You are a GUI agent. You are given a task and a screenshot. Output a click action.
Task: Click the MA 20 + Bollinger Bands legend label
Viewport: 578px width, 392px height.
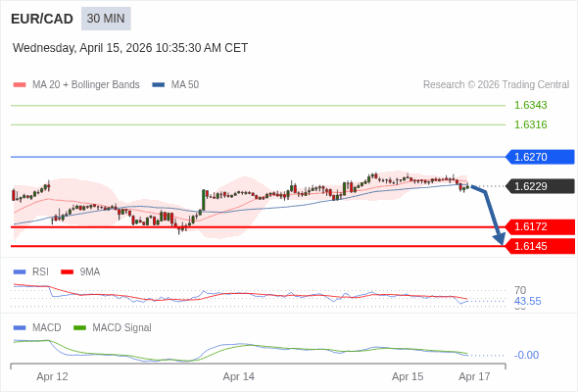tap(86, 85)
